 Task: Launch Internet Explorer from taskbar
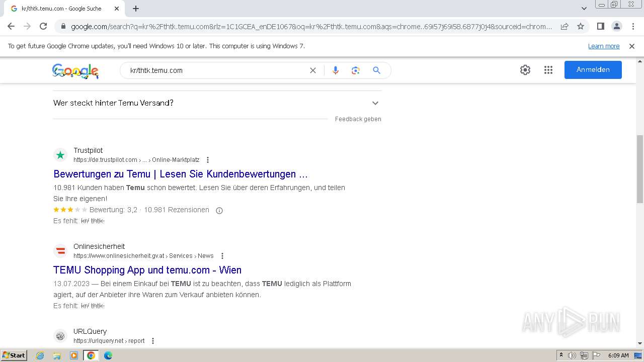pos(40,355)
